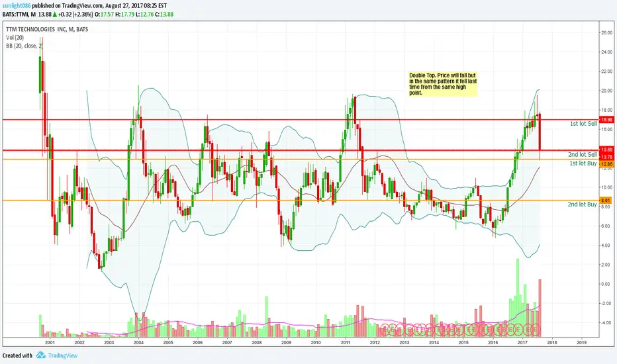The height and width of the screenshot is (364, 617).
Task: Click the Vol (20) indicator label
Action: [15, 37]
